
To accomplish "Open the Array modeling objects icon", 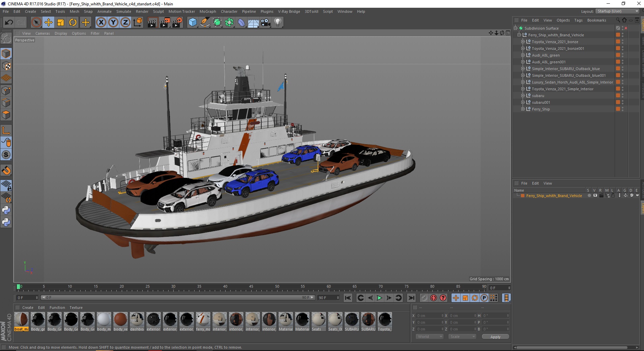I will [x=229, y=23].
